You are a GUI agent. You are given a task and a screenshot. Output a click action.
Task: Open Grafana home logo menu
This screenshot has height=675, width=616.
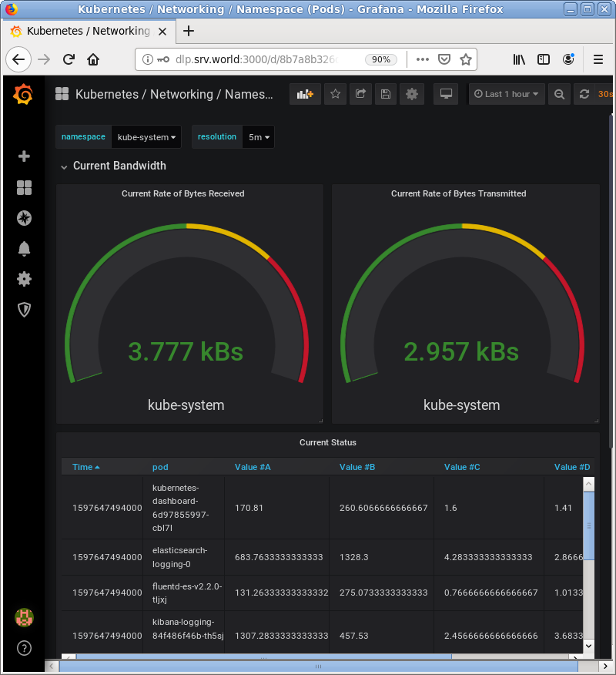pyautogui.click(x=23, y=94)
